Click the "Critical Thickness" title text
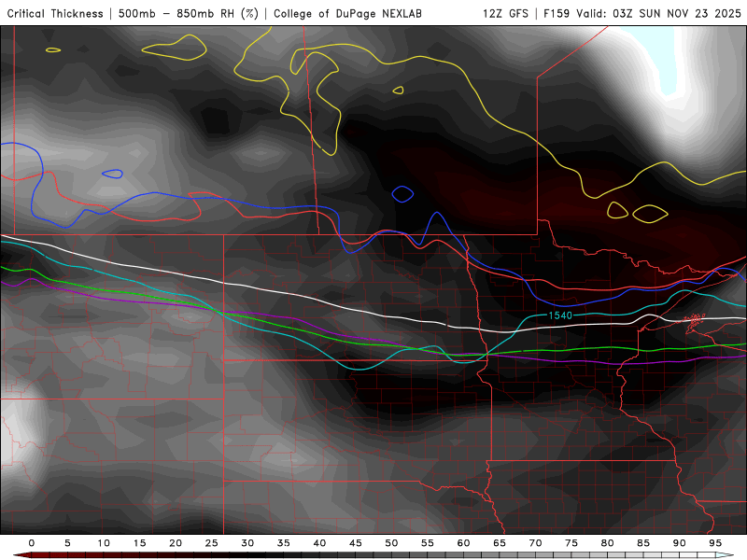Image resolution: width=747 pixels, height=560 pixels. pyautogui.click(x=55, y=14)
